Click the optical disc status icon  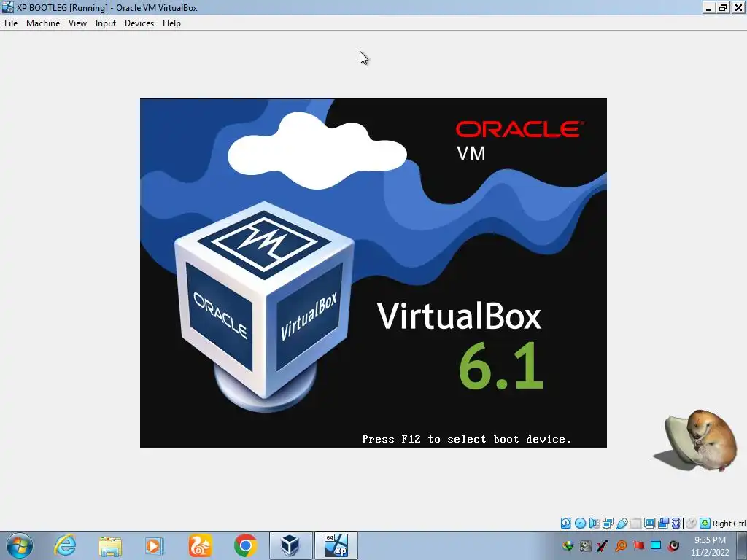(580, 524)
